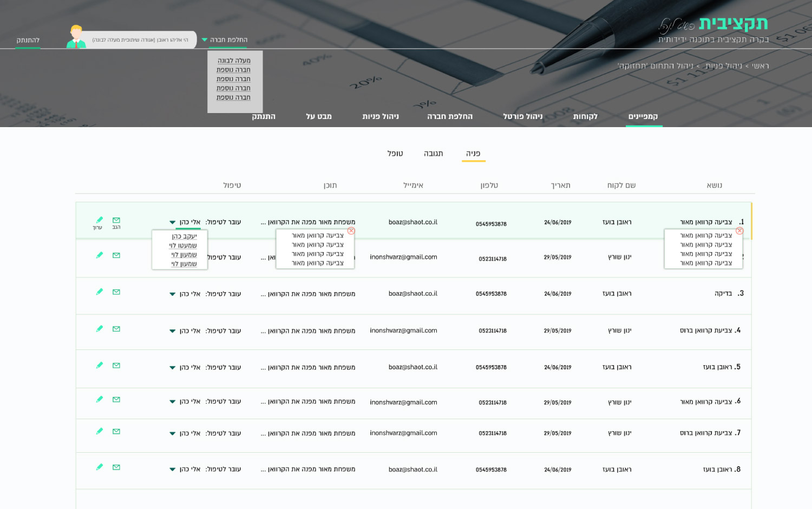Screen dimensions: 812x509
Task: Expand the אלי כהן dropdown in row 8
Action: coord(172,470)
